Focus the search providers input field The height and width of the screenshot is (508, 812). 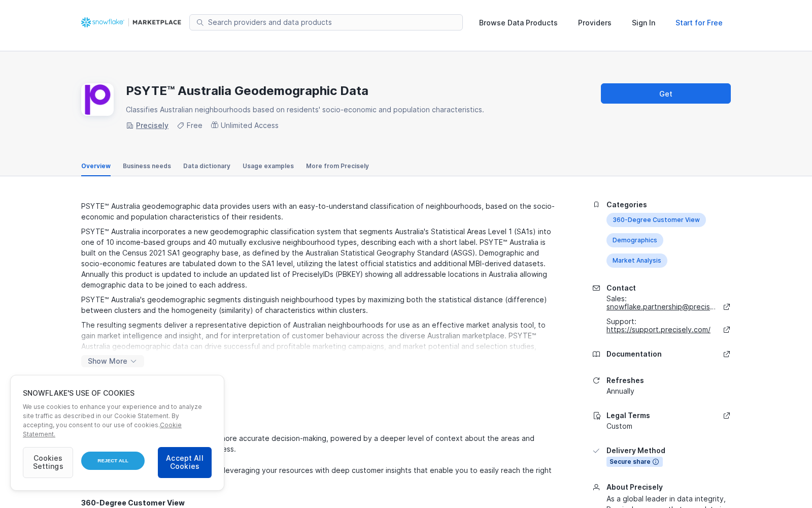tap(326, 22)
